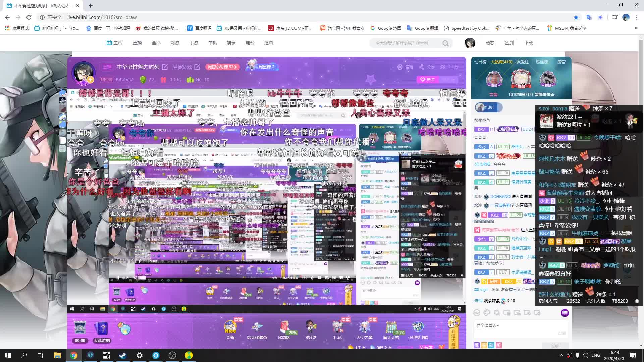This screenshot has width=644, height=362.
Task: Send the 冰阔落 gift
Action: coord(284,329)
